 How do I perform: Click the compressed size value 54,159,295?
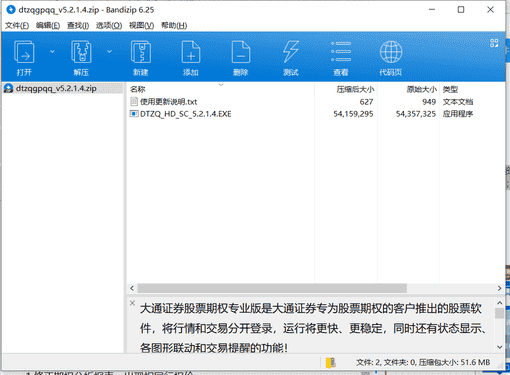[x=353, y=114]
